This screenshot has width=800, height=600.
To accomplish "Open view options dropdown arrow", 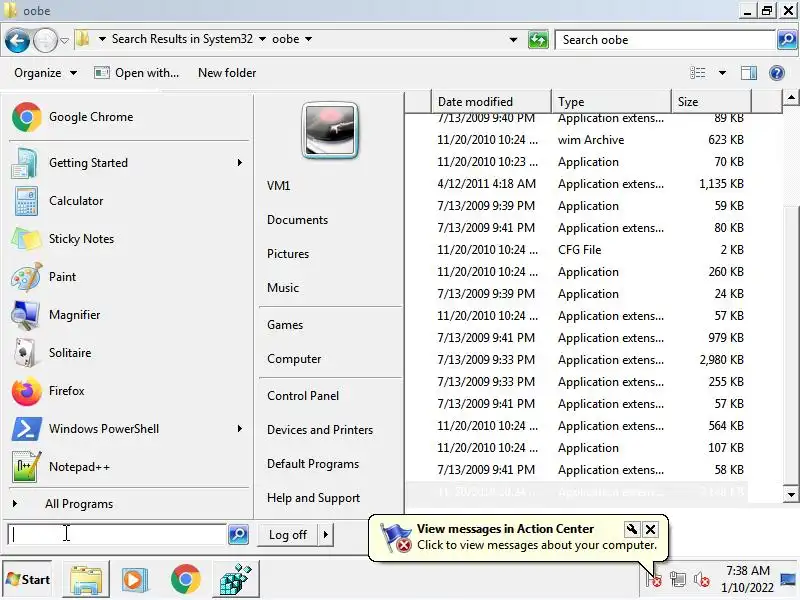I will pyautogui.click(x=722, y=73).
